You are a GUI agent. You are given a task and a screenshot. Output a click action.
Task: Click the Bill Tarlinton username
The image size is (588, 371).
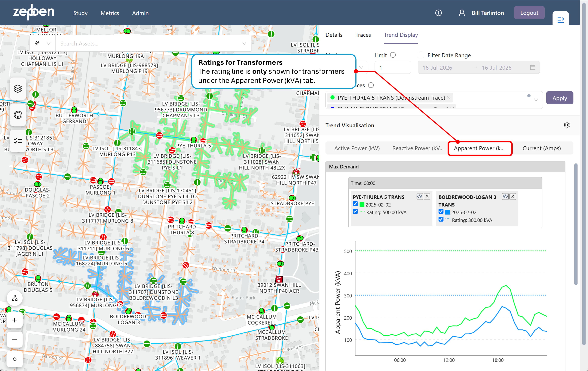pyautogui.click(x=488, y=13)
